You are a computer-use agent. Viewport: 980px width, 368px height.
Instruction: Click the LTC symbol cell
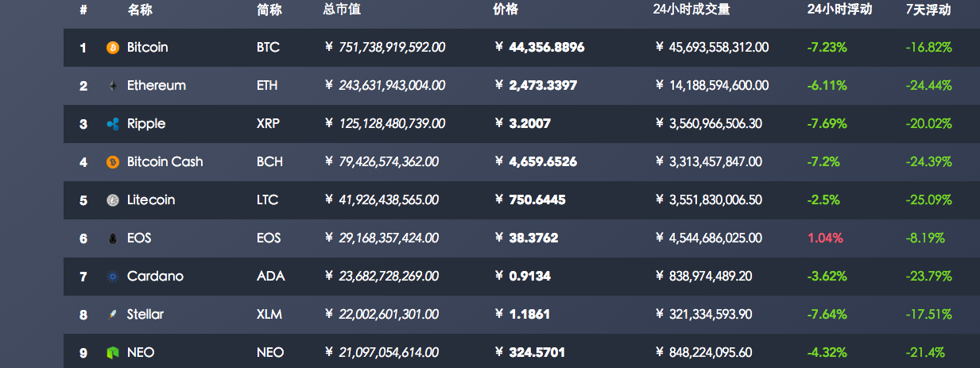tap(267, 200)
